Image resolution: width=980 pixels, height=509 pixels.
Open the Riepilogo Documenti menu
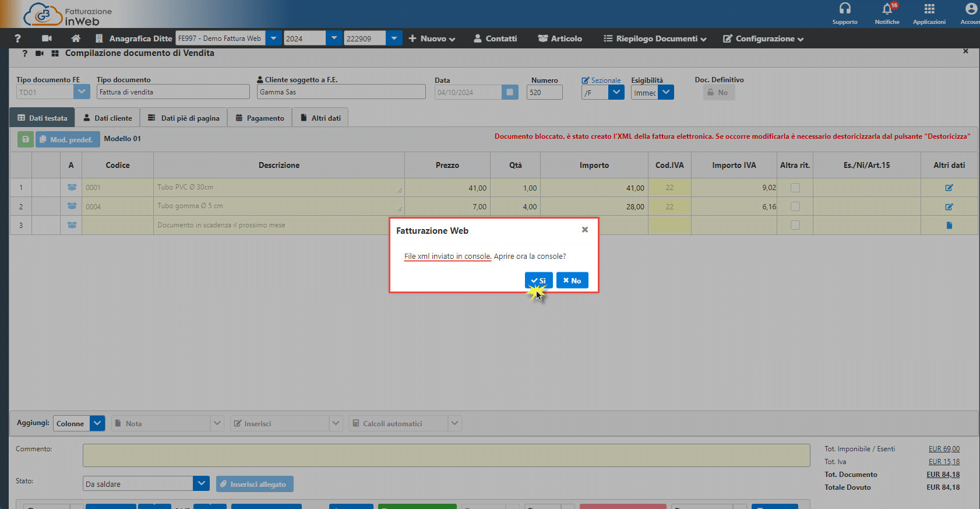click(655, 38)
